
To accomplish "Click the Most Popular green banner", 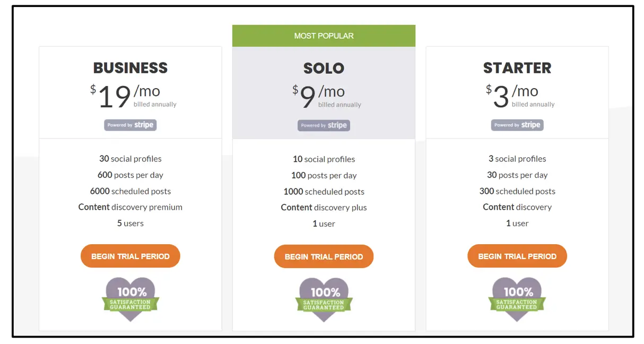I will pyautogui.click(x=324, y=36).
